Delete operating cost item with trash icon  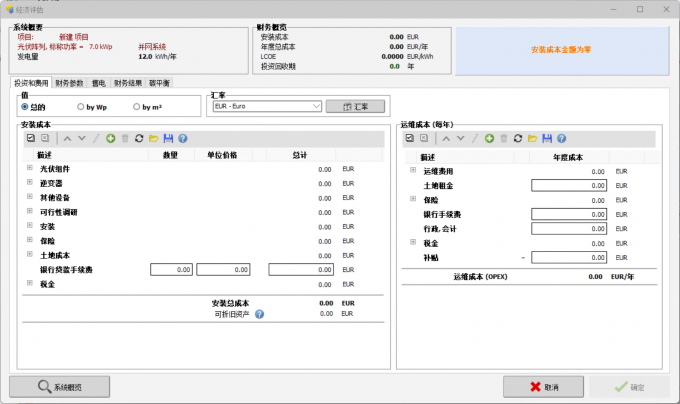click(503, 138)
